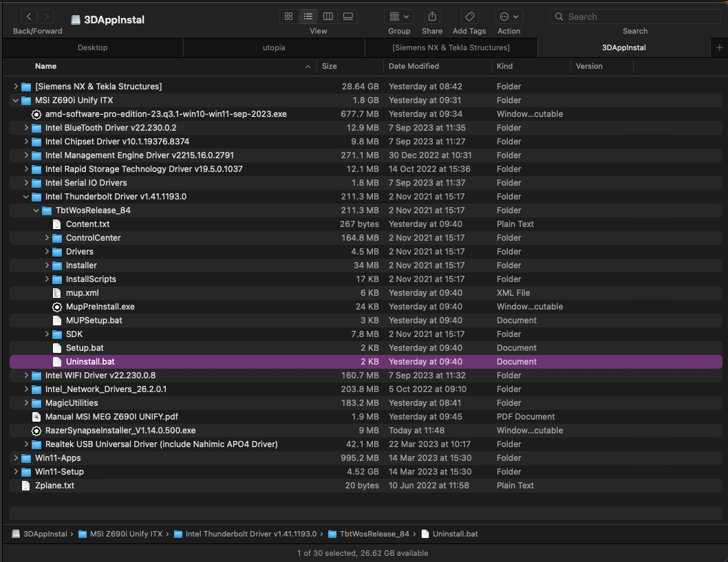Open the Group dropdown
728x562 pixels.
pos(398,16)
